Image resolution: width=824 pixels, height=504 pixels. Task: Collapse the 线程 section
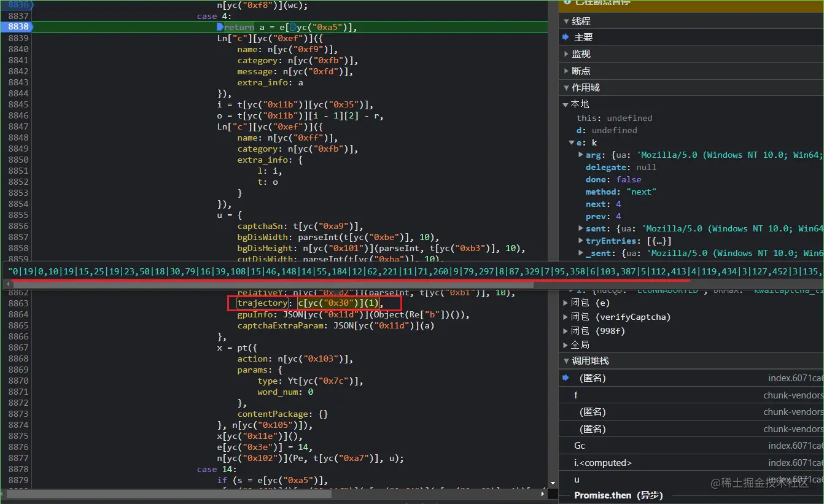pyautogui.click(x=566, y=21)
